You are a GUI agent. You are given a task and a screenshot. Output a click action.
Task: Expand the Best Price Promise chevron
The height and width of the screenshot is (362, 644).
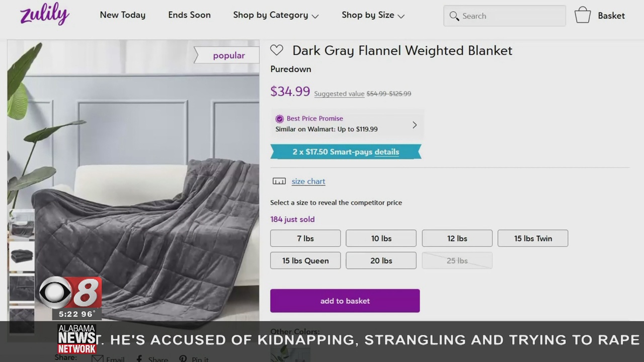415,125
